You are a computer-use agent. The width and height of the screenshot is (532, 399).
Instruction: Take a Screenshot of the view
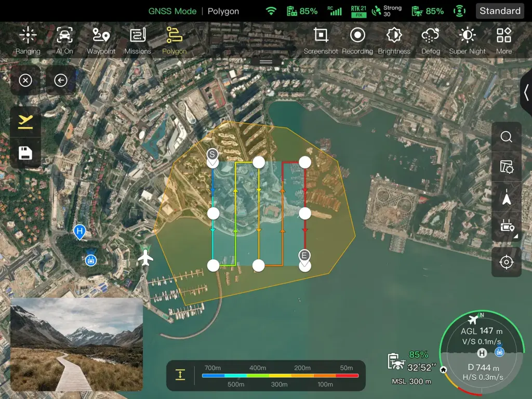click(x=321, y=41)
